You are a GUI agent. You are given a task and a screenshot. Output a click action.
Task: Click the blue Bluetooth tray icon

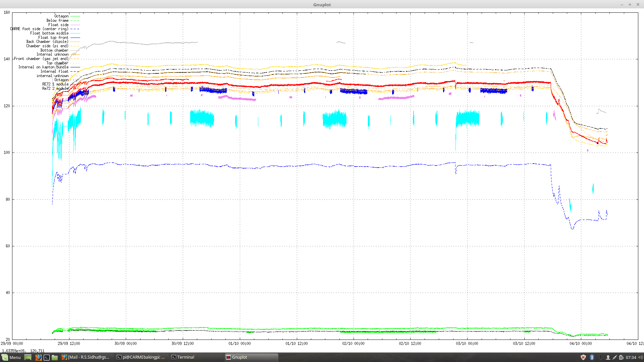592,357
